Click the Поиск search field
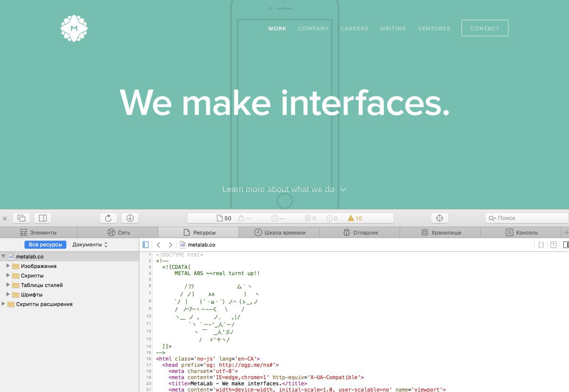 tap(527, 218)
